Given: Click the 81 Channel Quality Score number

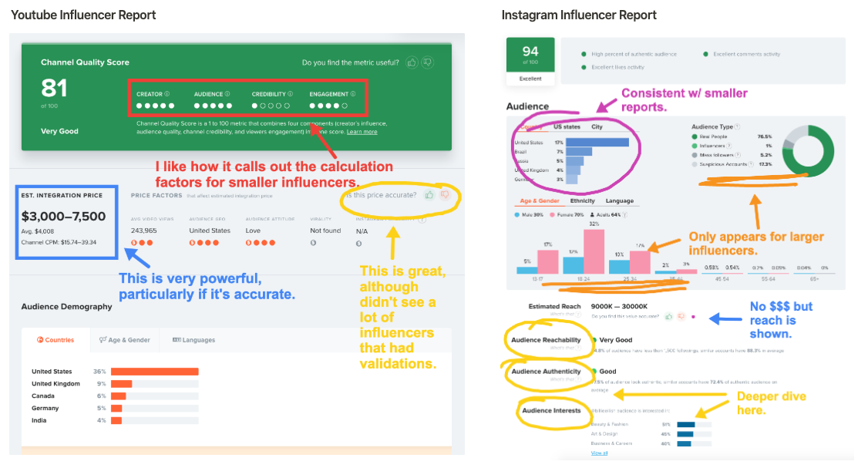Looking at the screenshot, I should pos(54,88).
